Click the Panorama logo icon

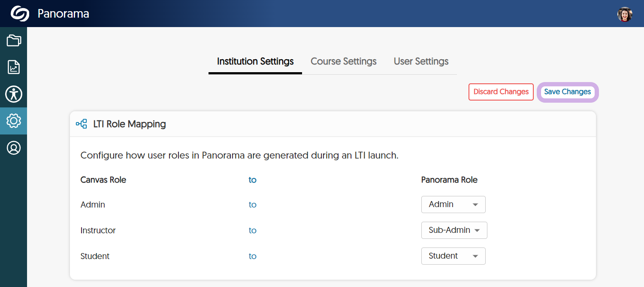coord(20,14)
